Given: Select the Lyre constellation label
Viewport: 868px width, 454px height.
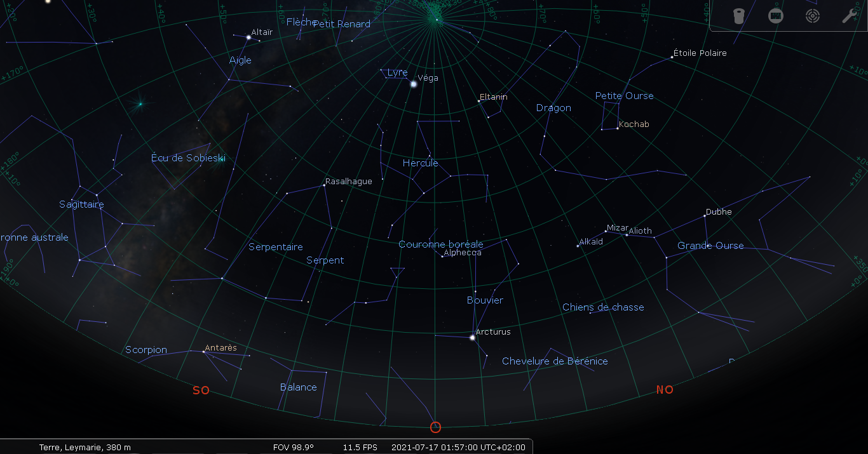Looking at the screenshot, I should coord(398,73).
